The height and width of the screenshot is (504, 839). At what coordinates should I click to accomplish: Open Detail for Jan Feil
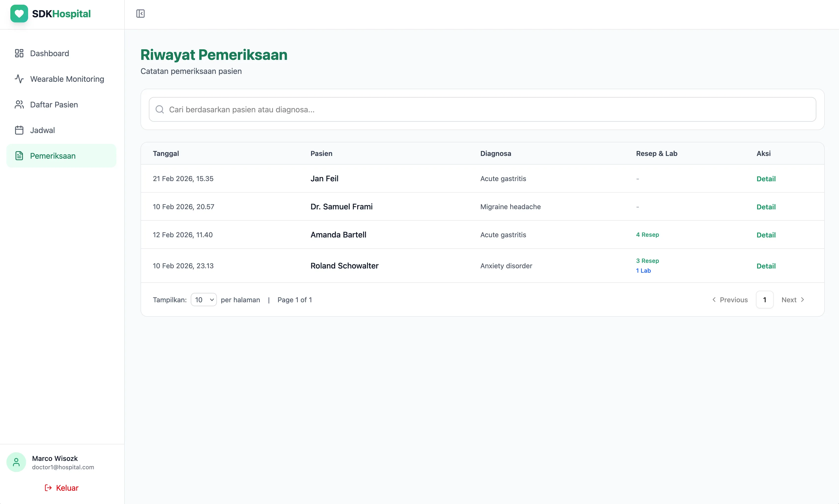click(x=766, y=179)
